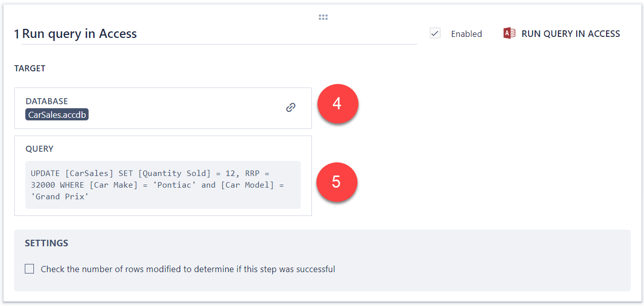Click the drag handle dots above the step
The height and width of the screenshot is (306, 644).
(323, 17)
